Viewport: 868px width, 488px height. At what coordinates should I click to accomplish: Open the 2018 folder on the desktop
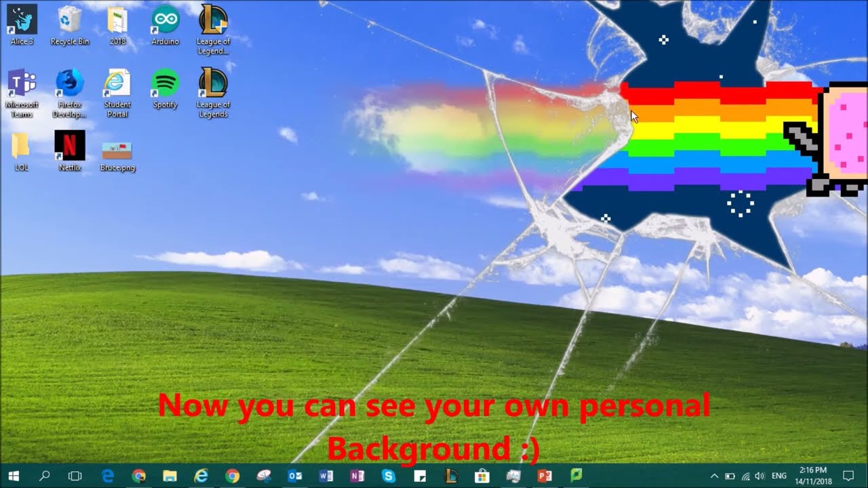pyautogui.click(x=117, y=25)
